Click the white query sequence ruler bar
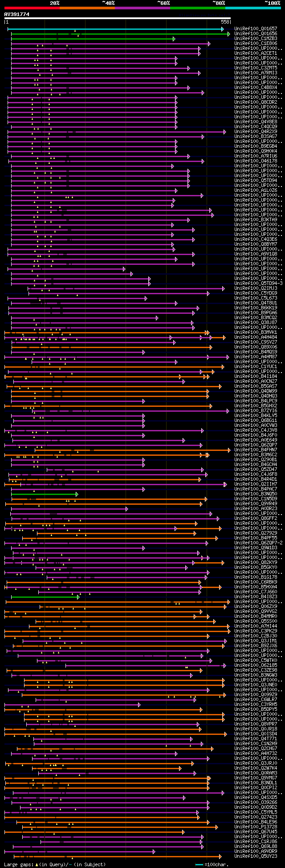Viewport: 285px width, 868px height. 117,18
